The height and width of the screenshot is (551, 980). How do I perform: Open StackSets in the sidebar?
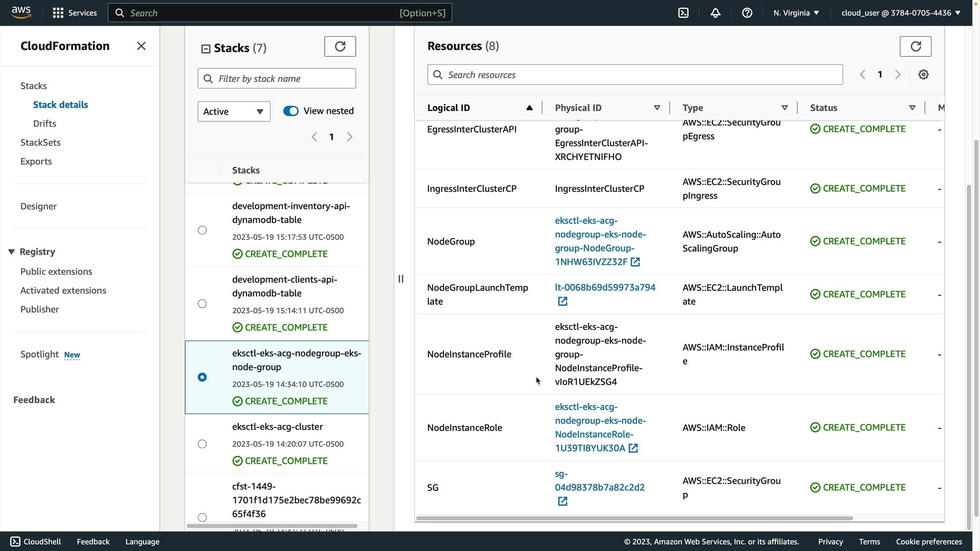tap(40, 142)
